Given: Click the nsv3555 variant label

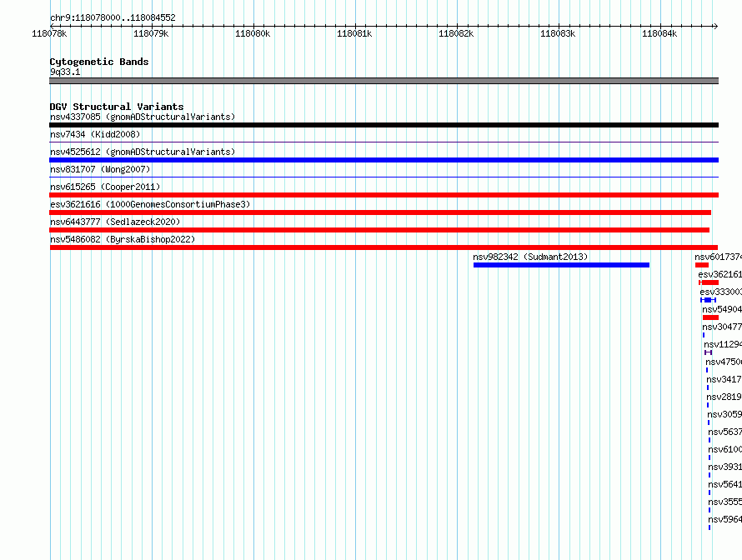Looking at the screenshot, I should [x=725, y=502].
